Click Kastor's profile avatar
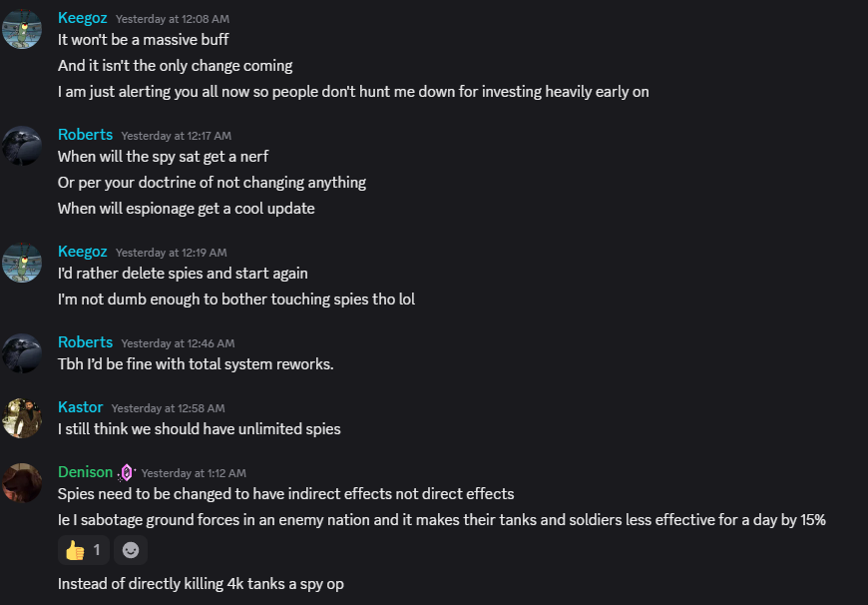Image resolution: width=868 pixels, height=605 pixels. pyautogui.click(x=22, y=418)
